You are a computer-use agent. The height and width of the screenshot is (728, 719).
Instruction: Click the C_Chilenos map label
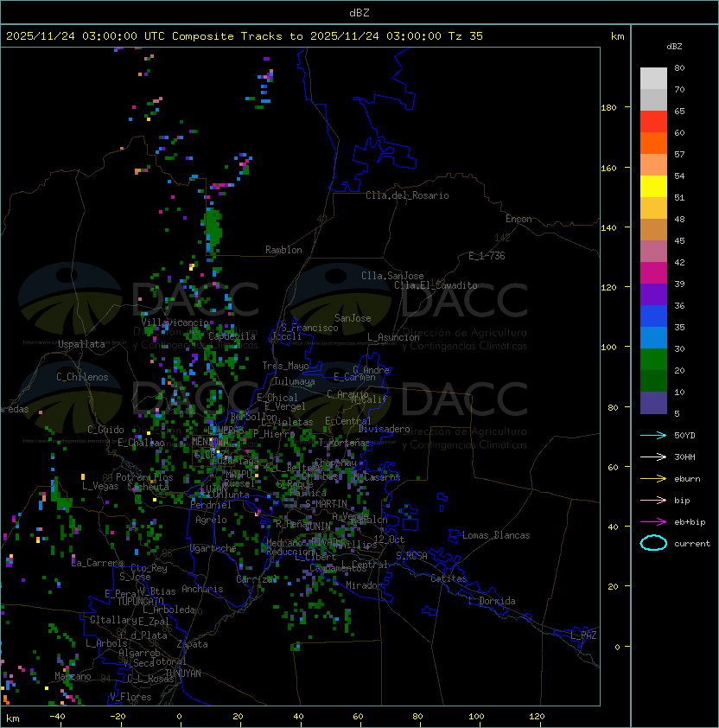pyautogui.click(x=82, y=377)
